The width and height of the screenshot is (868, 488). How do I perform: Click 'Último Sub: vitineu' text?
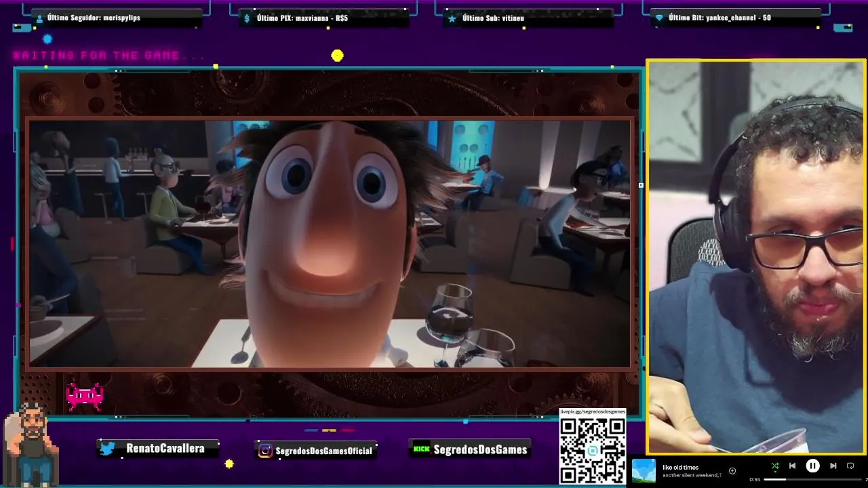coord(493,18)
